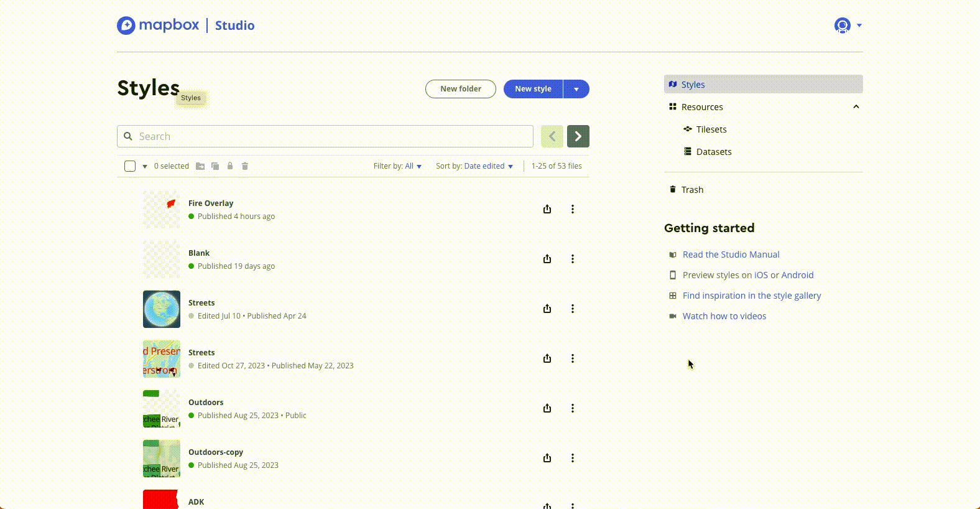Open the three-dot menu for the Blank style

click(573, 259)
